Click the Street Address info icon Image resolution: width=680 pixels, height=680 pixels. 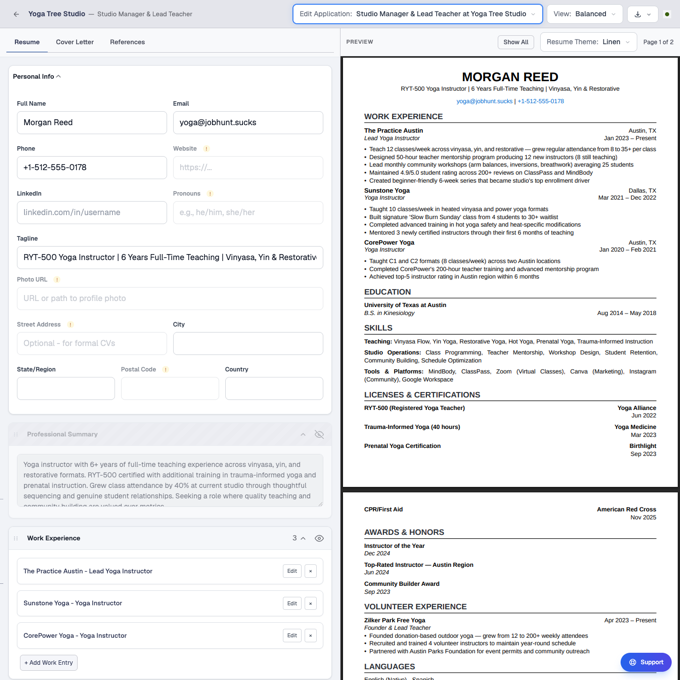point(70,325)
